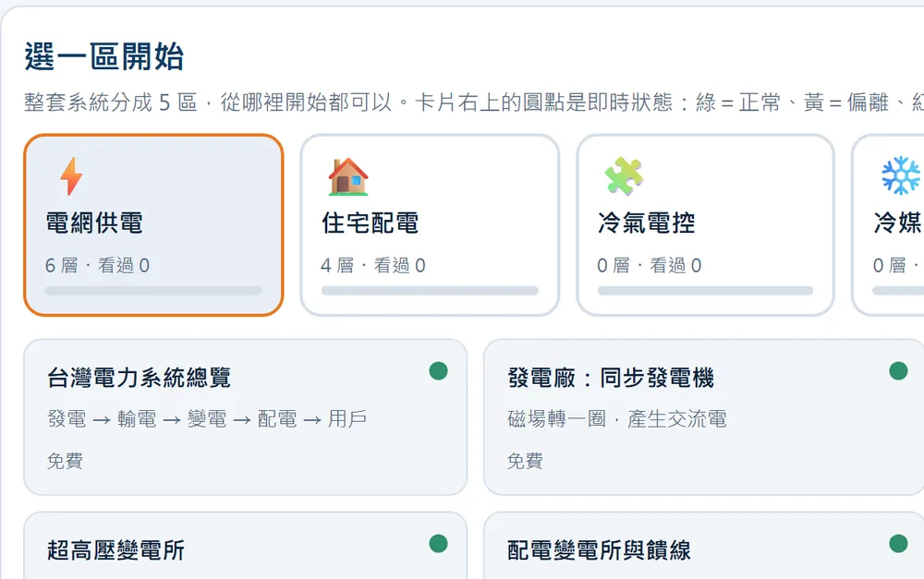Click the lightning bolt icon on 電網供電
This screenshot has height=579, width=924.
[x=71, y=176]
